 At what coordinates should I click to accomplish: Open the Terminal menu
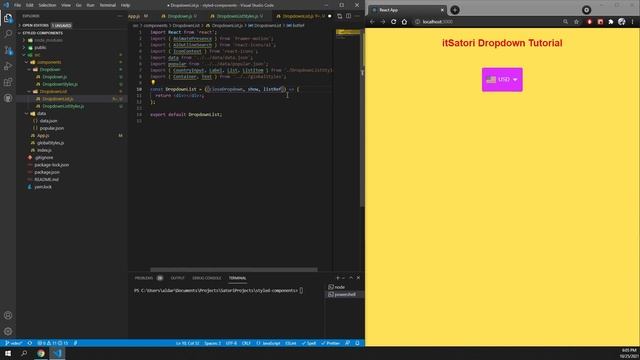coord(107,5)
